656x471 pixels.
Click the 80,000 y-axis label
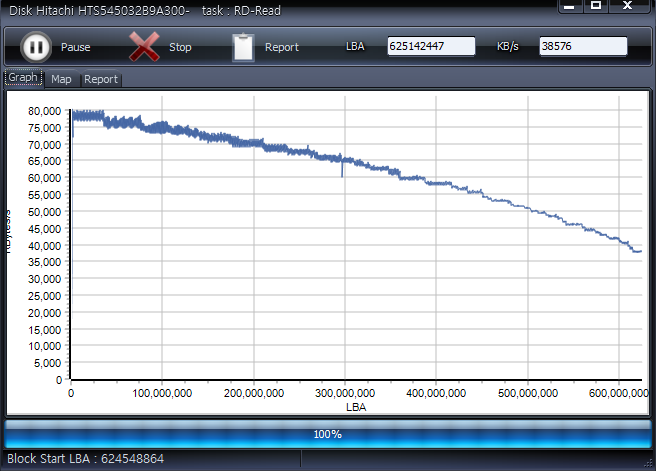click(x=44, y=111)
